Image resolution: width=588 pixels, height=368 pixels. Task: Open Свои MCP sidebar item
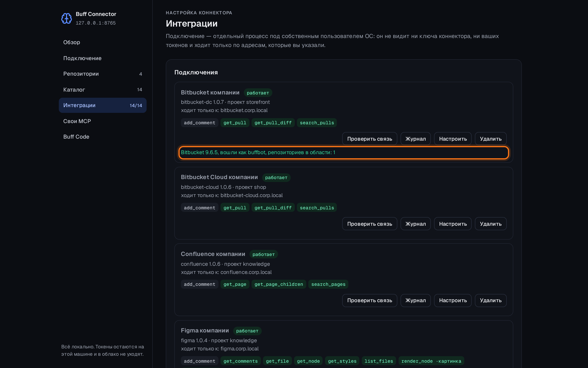[102, 121]
